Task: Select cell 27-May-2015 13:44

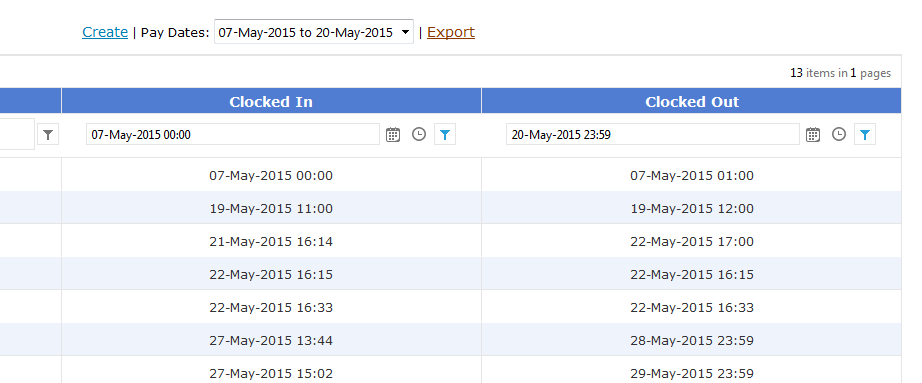Action: tap(271, 340)
